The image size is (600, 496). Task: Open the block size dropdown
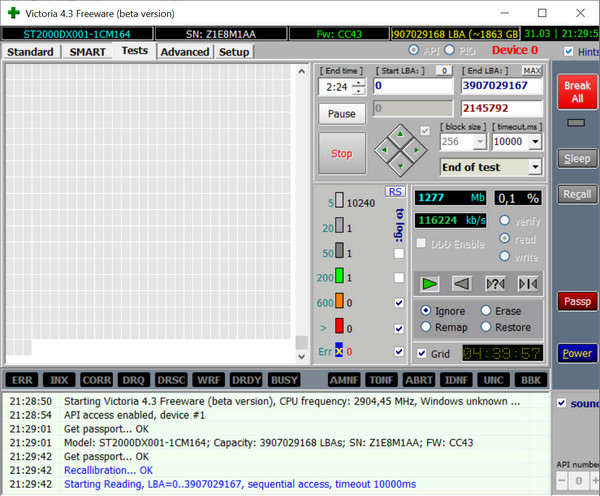[x=479, y=142]
